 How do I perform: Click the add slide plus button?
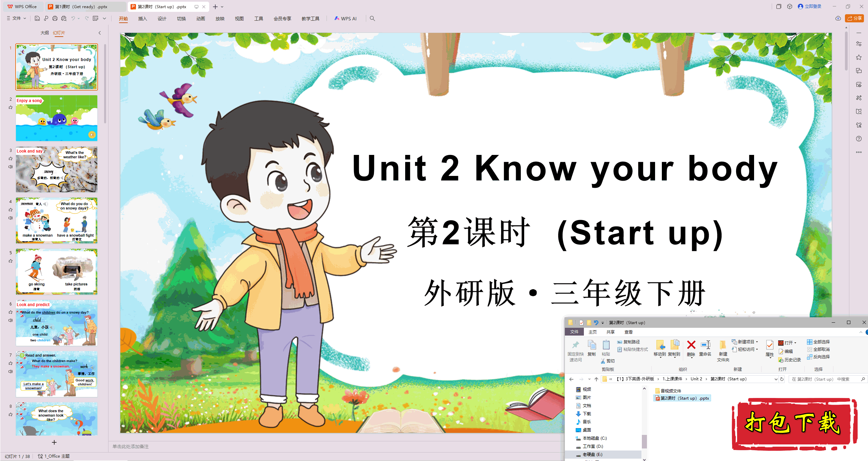54,442
